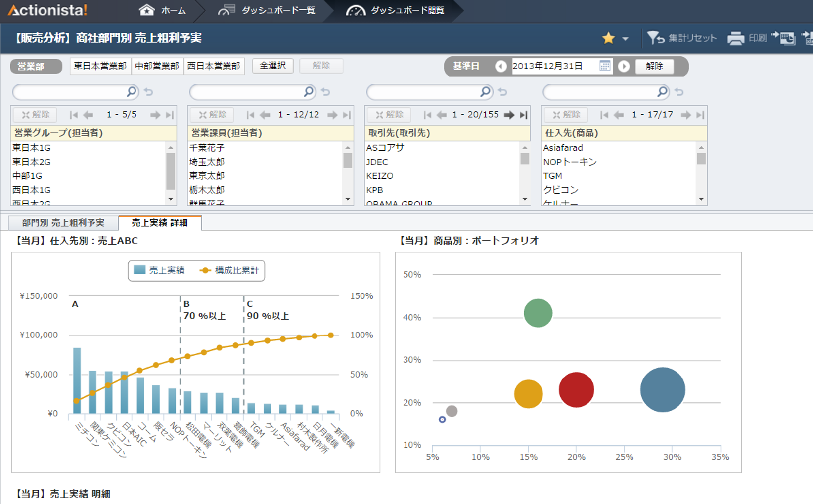Click the magnifier icon above 仕入先 list
This screenshot has width=813, height=504.
coord(663,91)
